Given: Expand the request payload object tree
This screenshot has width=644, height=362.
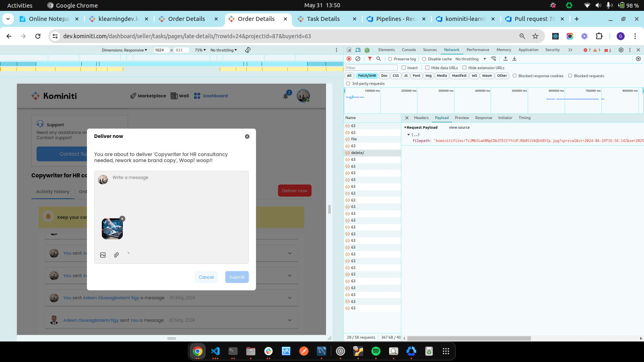Looking at the screenshot, I should (x=409, y=135).
